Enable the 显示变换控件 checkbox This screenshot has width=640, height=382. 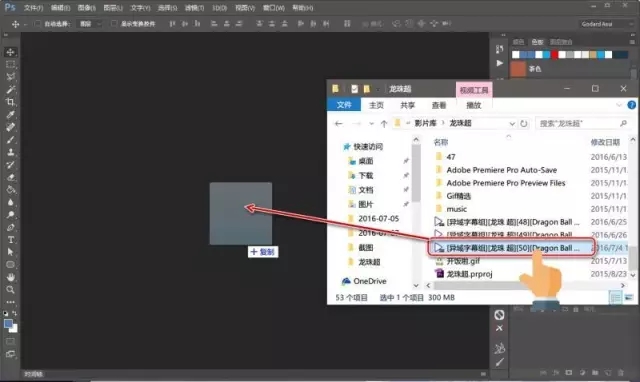pos(114,24)
